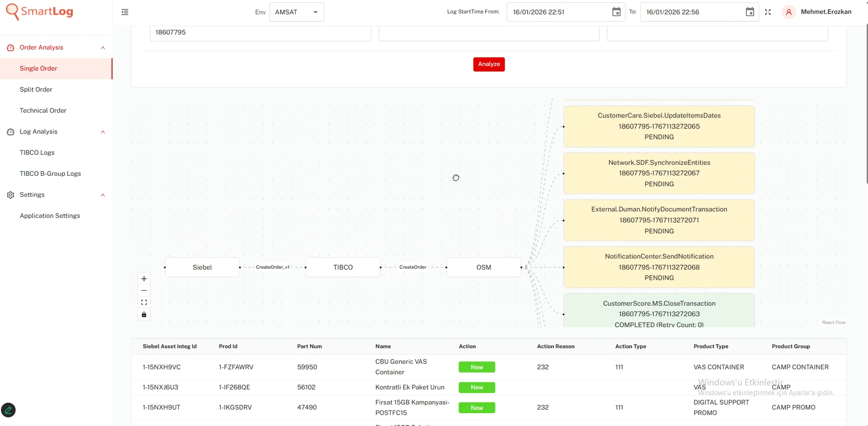
Task: Select the External.Duman.NotifyDocumentTransaction node
Action: pyautogui.click(x=659, y=221)
